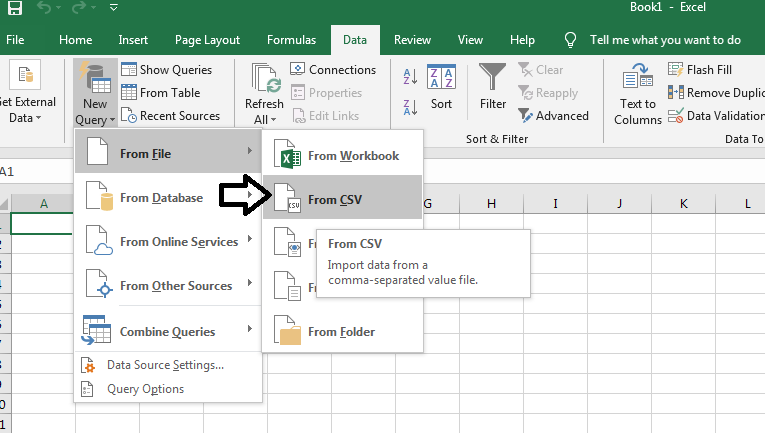Sort Z to A descending icon

(410, 107)
